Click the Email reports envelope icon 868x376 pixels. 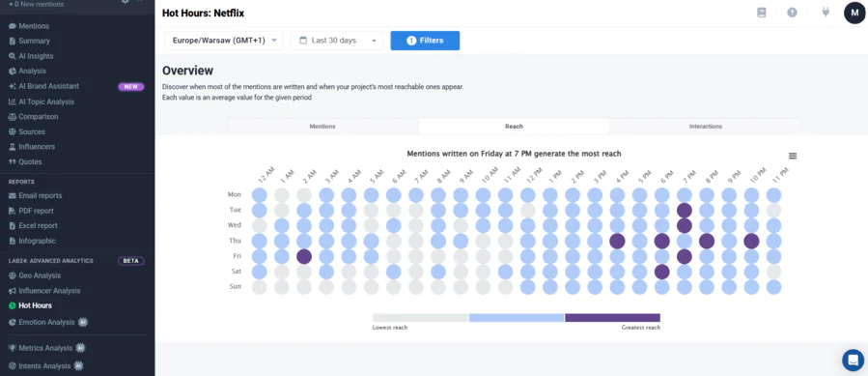click(13, 196)
